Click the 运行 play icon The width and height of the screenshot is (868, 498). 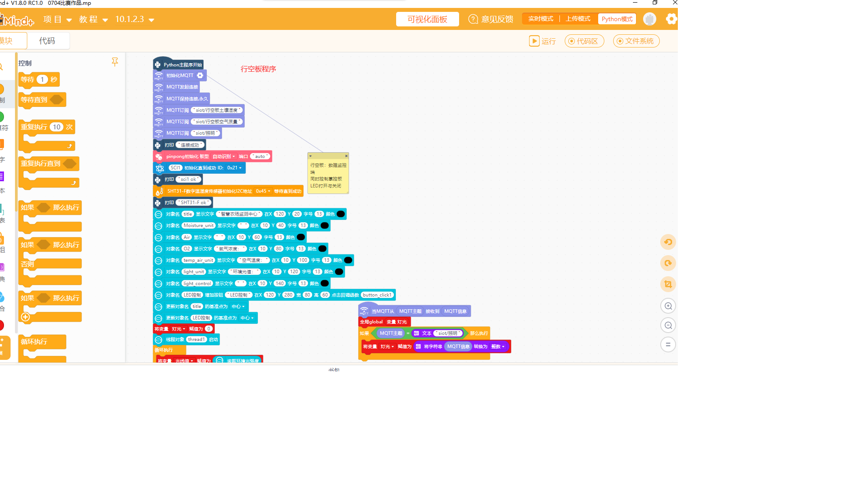[x=534, y=41]
